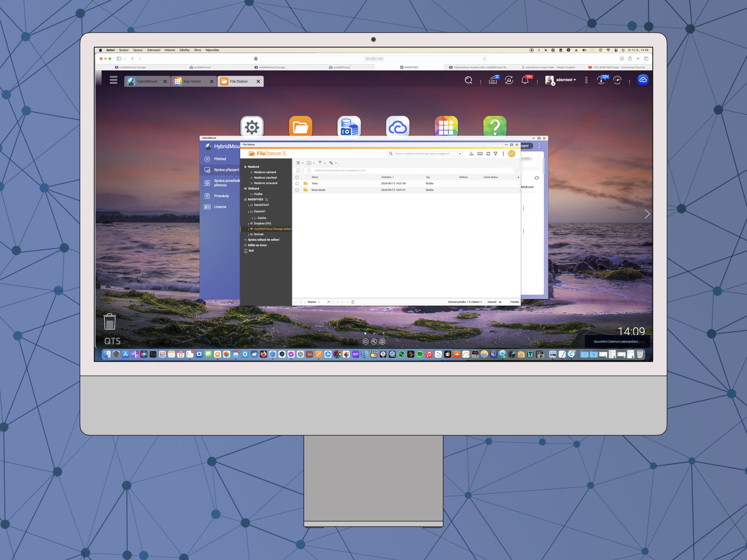747x560 pixels.
Task: Sort files by Změněno column
Action: click(387, 177)
